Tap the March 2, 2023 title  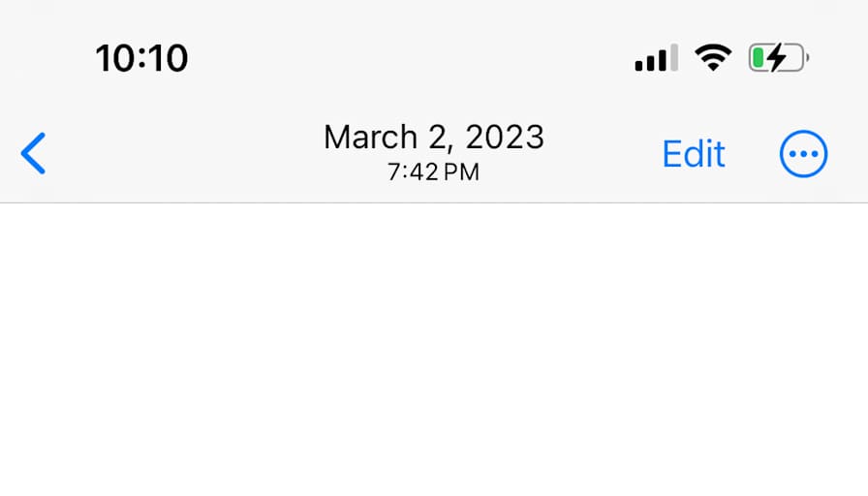[x=433, y=138]
